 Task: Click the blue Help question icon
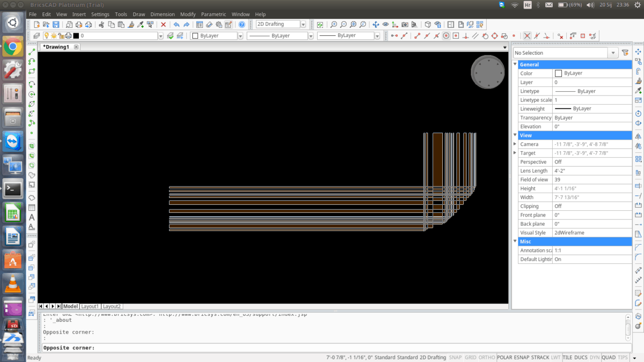pos(241,25)
